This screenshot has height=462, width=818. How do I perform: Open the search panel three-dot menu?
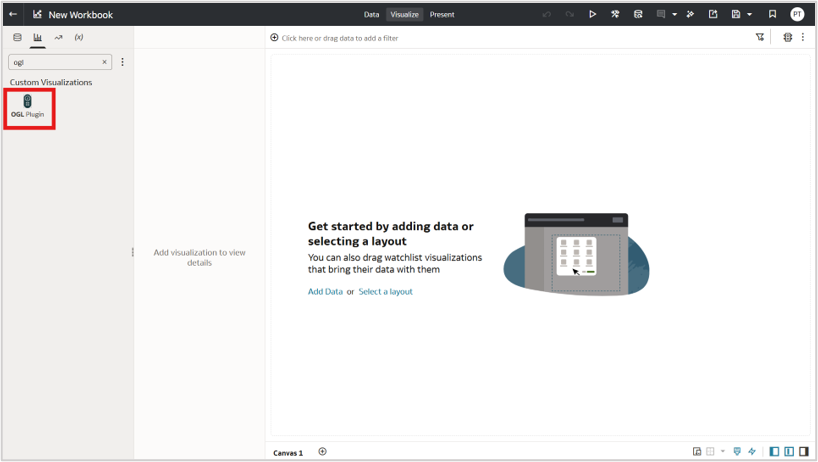point(123,62)
